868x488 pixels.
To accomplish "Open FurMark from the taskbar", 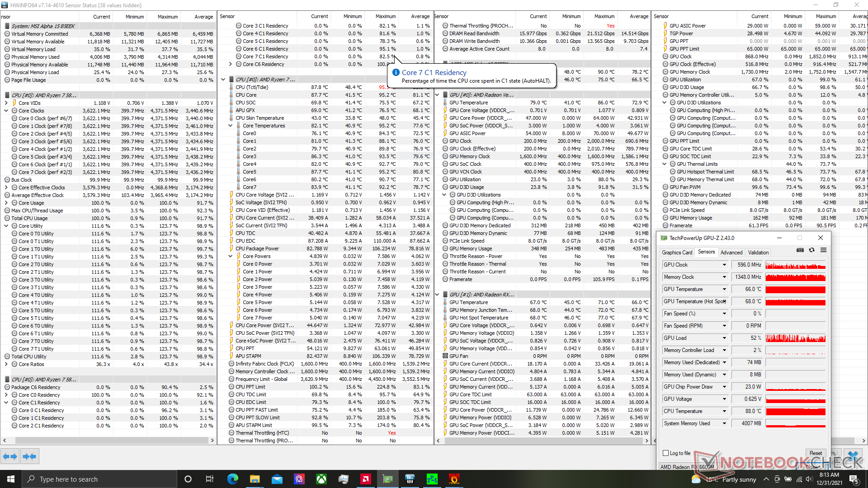I will tap(454, 479).
